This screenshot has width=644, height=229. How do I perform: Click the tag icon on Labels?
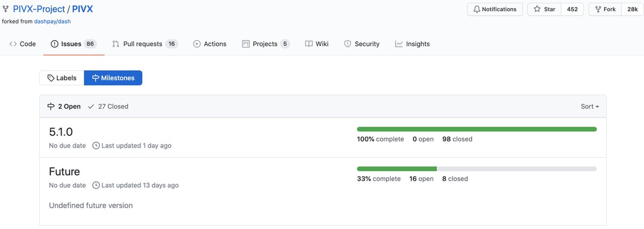click(x=50, y=78)
